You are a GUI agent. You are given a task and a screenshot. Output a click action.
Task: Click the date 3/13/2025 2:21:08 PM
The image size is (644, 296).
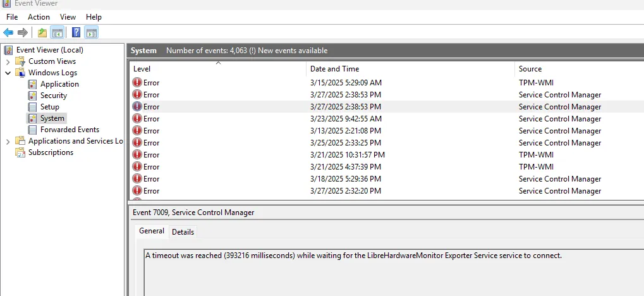[x=346, y=131]
